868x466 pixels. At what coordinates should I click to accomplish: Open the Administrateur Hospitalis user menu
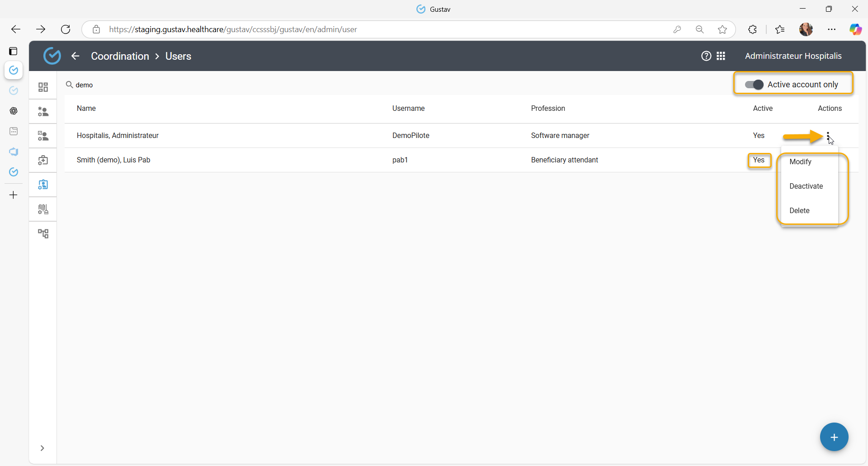[x=793, y=56]
